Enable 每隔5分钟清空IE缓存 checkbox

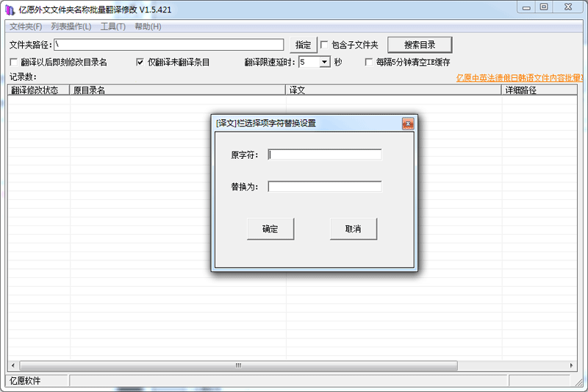370,63
